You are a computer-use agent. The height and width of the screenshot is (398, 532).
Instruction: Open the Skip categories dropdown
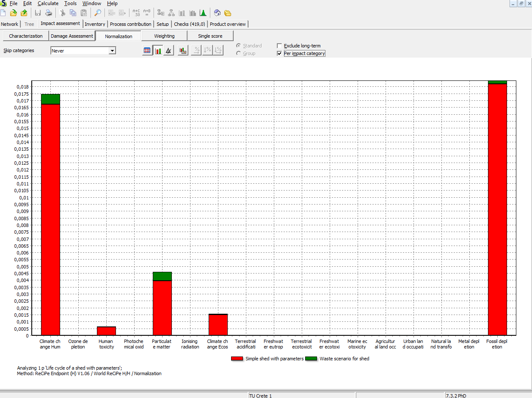coord(112,51)
